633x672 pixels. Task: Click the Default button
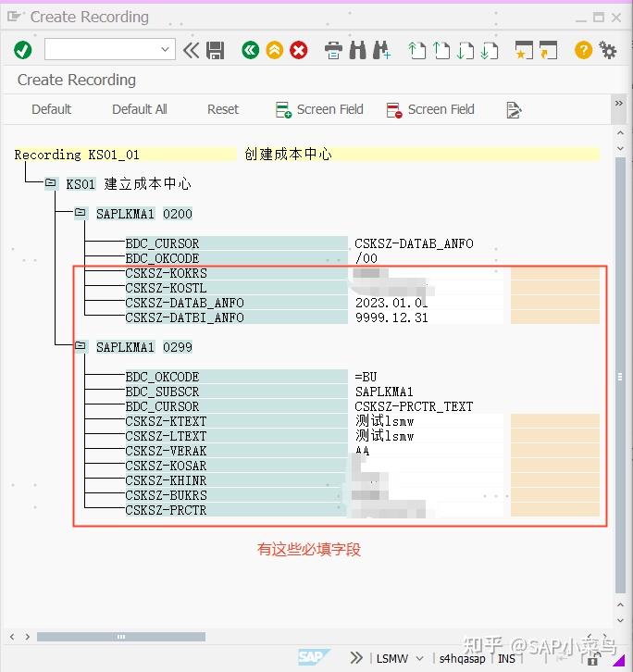click(52, 109)
